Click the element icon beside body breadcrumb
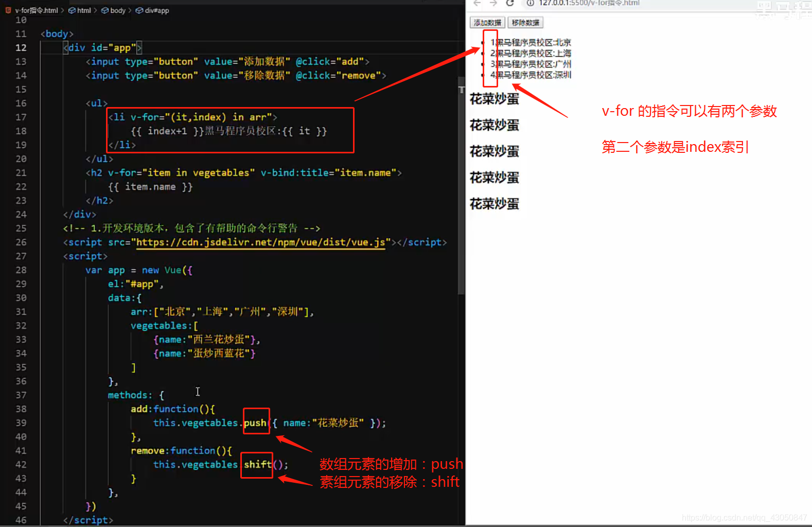812x527 pixels. pyautogui.click(x=105, y=10)
